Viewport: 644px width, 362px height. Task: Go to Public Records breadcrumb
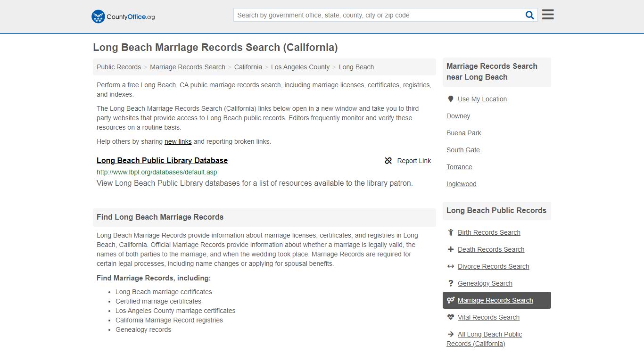(119, 67)
